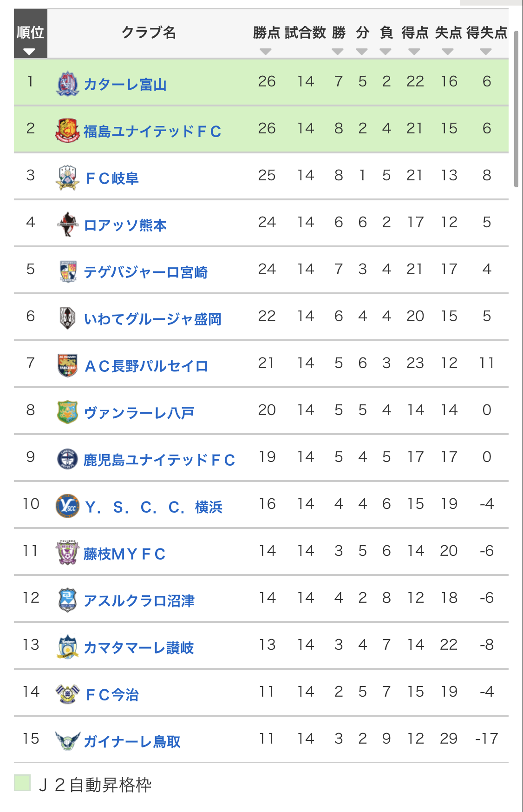Click the FC Gifu emblem icon

coord(67,178)
